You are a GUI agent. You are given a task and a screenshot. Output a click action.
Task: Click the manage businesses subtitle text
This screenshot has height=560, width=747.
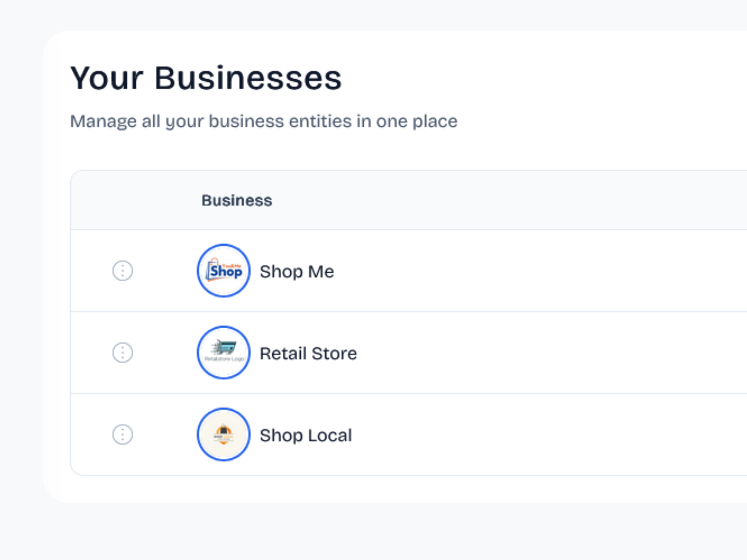click(x=264, y=121)
